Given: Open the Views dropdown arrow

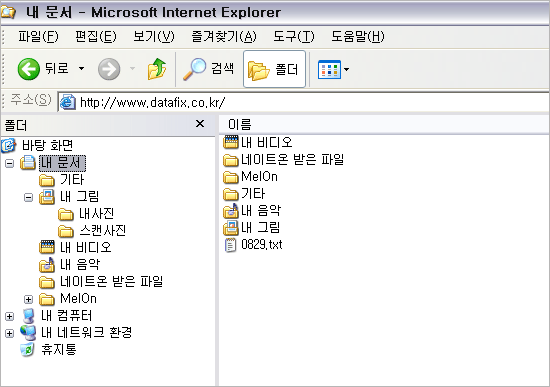Looking at the screenshot, I should click(x=347, y=69).
